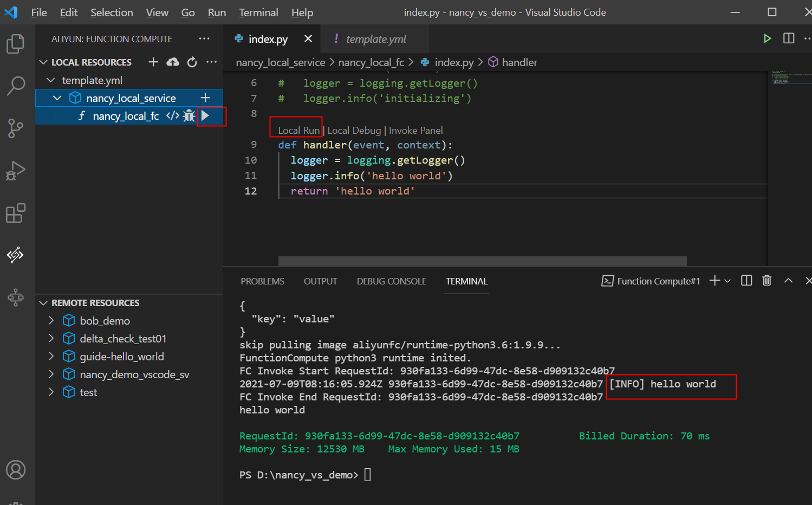Kill terminal with trash icon
This screenshot has width=812, height=505.
[766, 280]
